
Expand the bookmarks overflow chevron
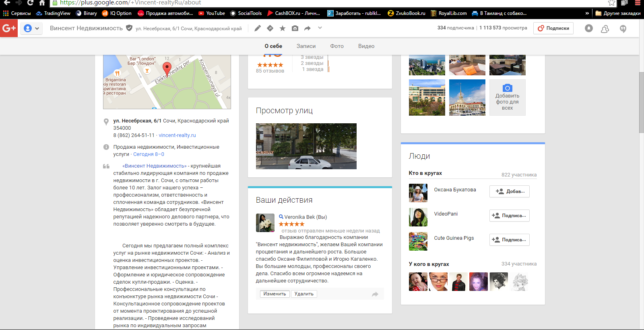coord(587,13)
